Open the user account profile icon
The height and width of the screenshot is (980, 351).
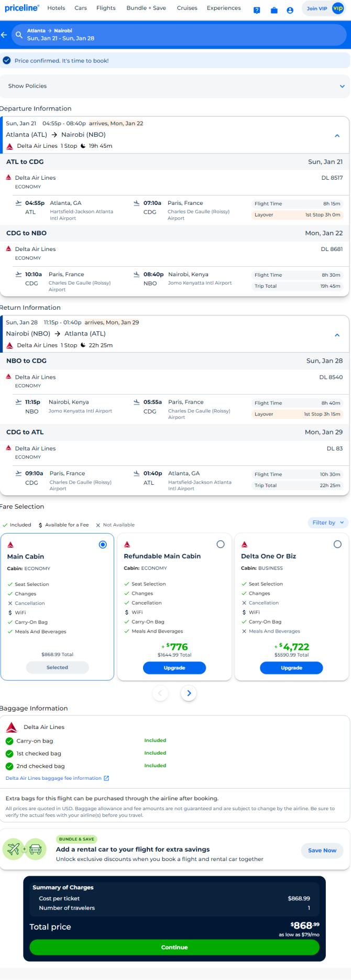pyautogui.click(x=290, y=10)
